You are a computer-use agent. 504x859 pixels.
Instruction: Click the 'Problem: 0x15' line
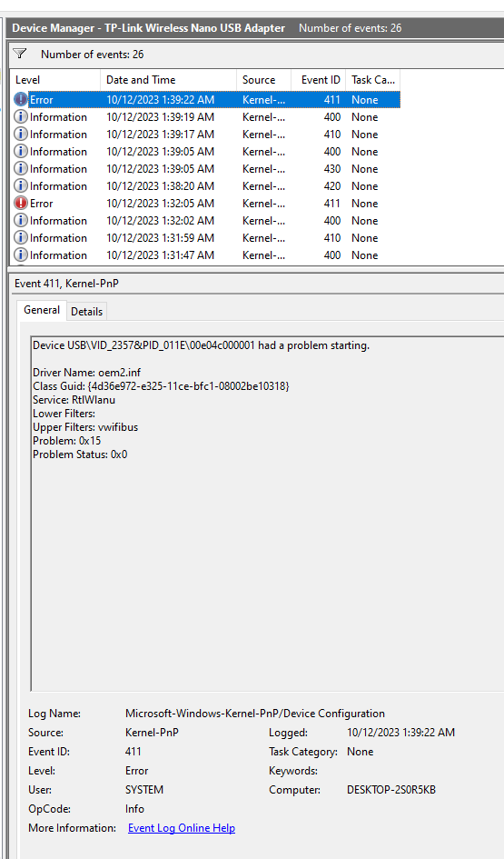pyautogui.click(x=67, y=441)
